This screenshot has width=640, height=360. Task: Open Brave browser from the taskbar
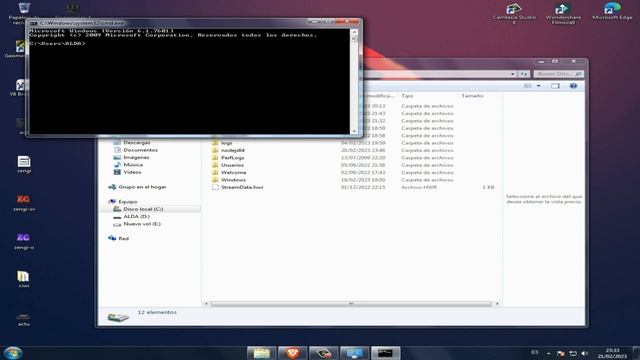point(292,353)
